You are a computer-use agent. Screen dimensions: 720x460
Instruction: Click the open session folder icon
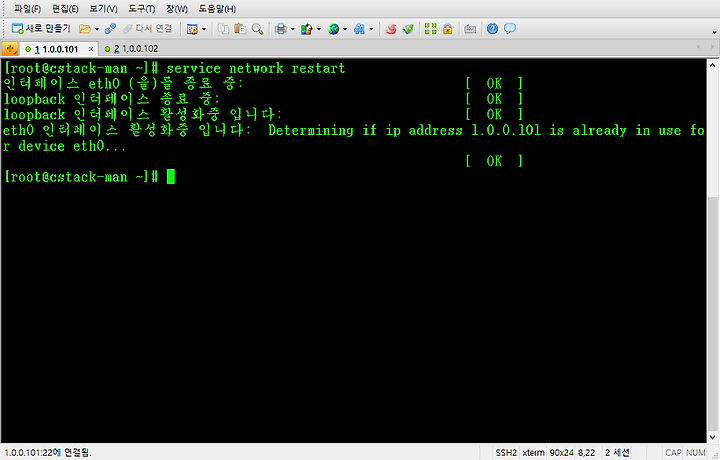click(84, 29)
